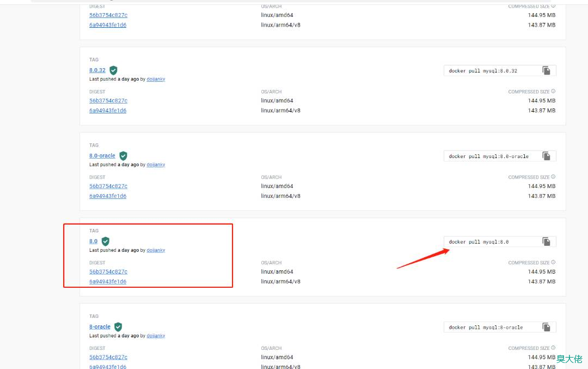588x369 pixels.
Task: Visit doijanky's profile from the 8.0.32 tag
Action: [x=156, y=79]
